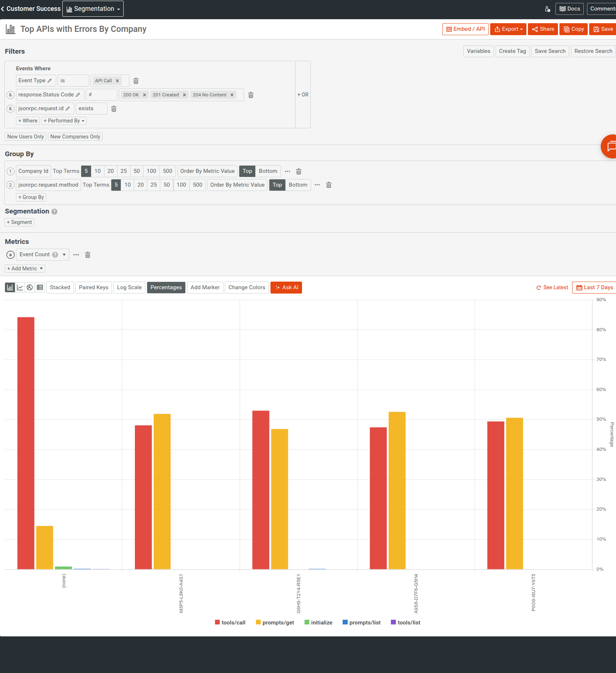
Task: Enable the Stacked chart option
Action: click(60, 287)
